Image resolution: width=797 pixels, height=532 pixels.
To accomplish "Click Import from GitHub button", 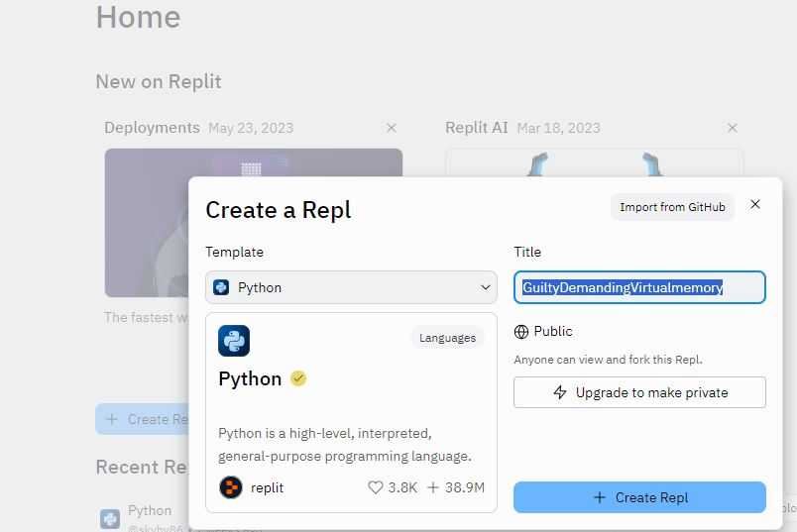I will point(672,207).
